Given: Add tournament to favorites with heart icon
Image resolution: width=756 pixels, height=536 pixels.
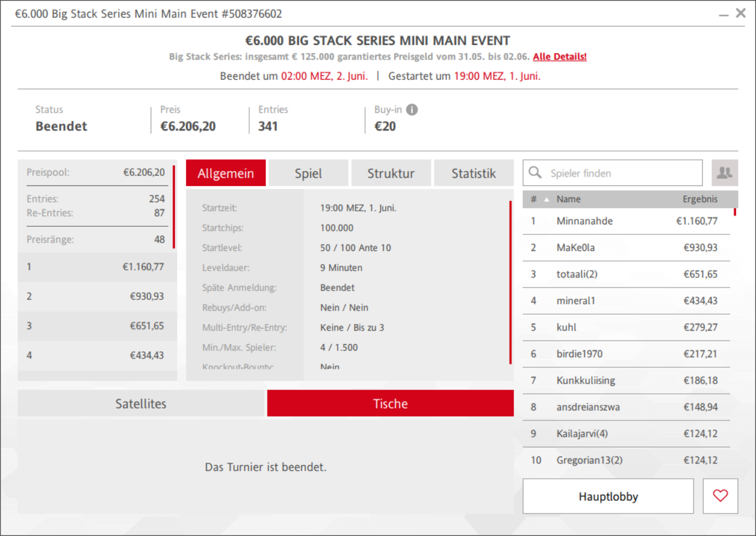Looking at the screenshot, I should point(721,496).
